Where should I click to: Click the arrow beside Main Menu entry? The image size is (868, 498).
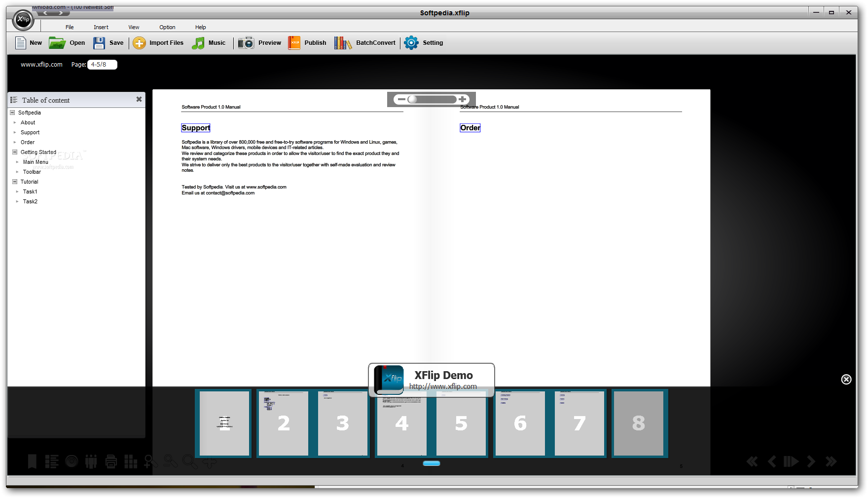(17, 162)
